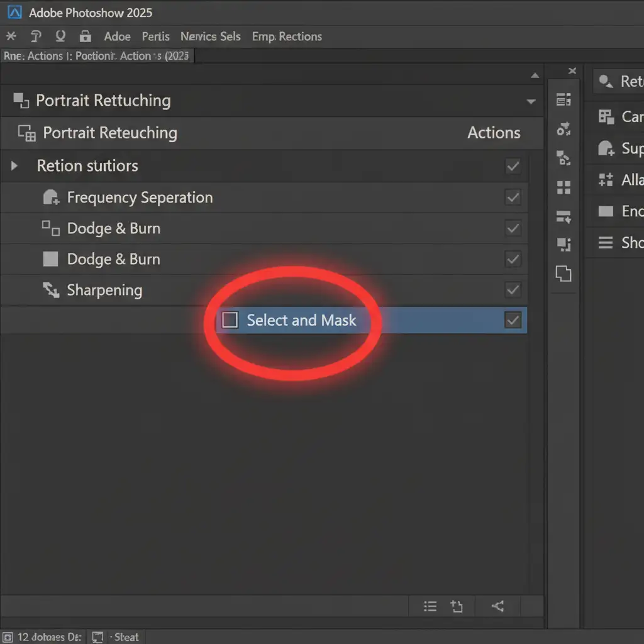Click the Frequency Seperation action icon
Image resolution: width=644 pixels, height=644 pixels.
click(50, 197)
